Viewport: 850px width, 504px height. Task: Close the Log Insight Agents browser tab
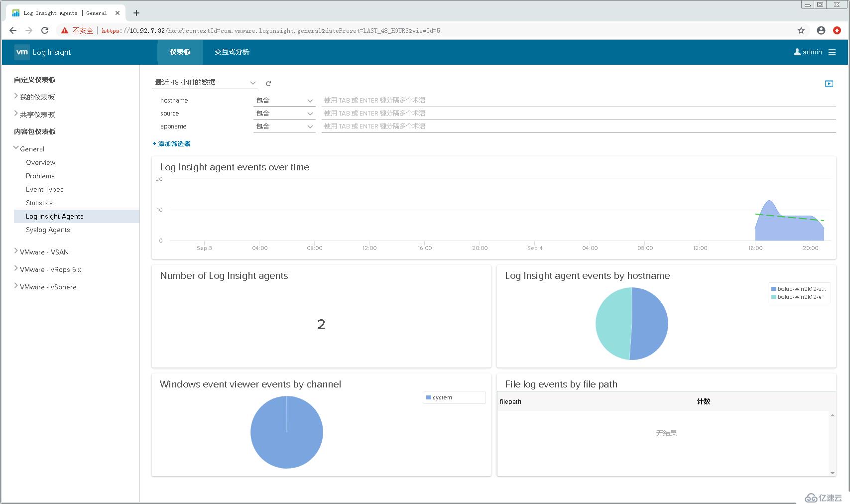tap(118, 13)
